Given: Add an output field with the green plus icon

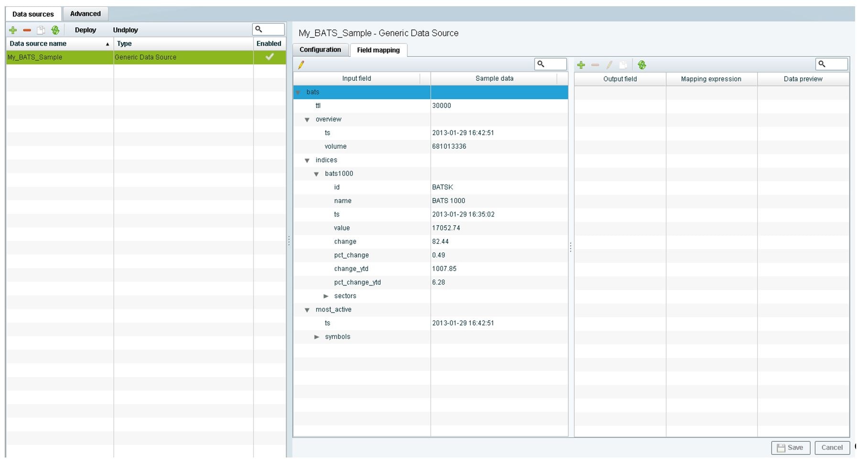Looking at the screenshot, I should [581, 65].
